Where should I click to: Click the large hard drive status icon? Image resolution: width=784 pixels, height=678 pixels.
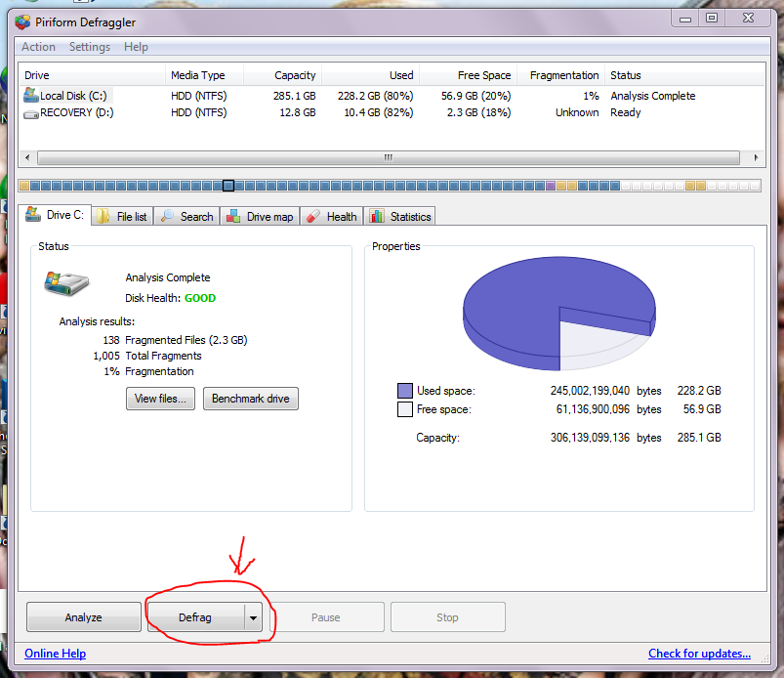point(66,283)
